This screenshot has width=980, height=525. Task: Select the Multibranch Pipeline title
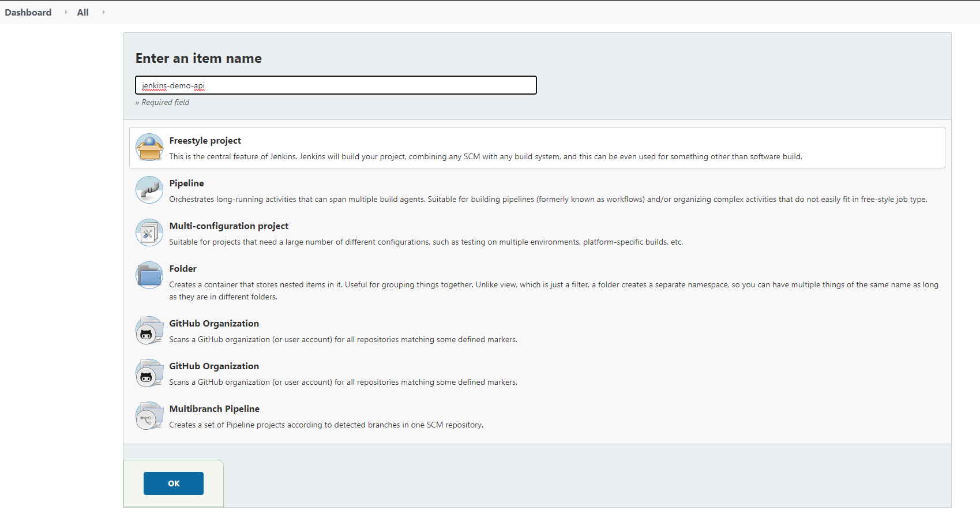pos(214,409)
